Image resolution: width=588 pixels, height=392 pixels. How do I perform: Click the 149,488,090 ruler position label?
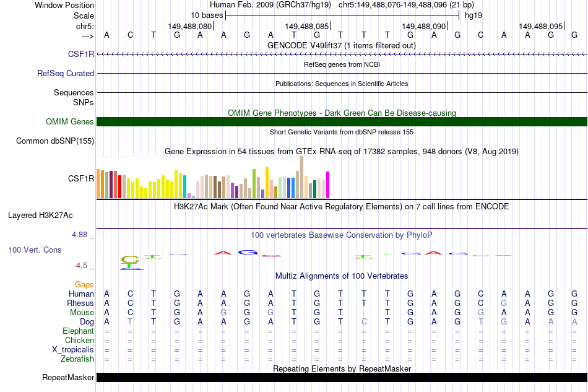[x=424, y=26]
